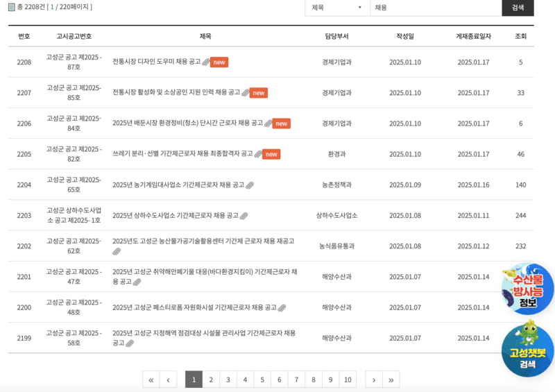Screen dimensions: 555x392
Task: Click attachment clip icon of post 2203
Action: click(244, 216)
